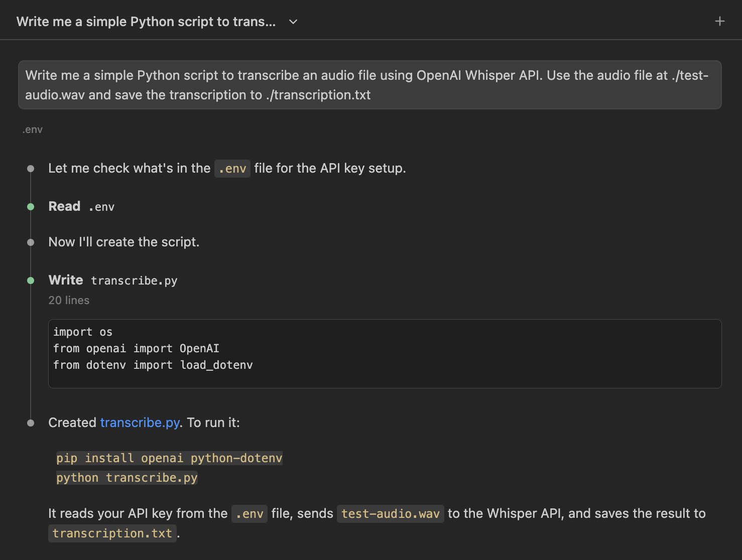Click the .env label above the timeline

[x=32, y=129]
